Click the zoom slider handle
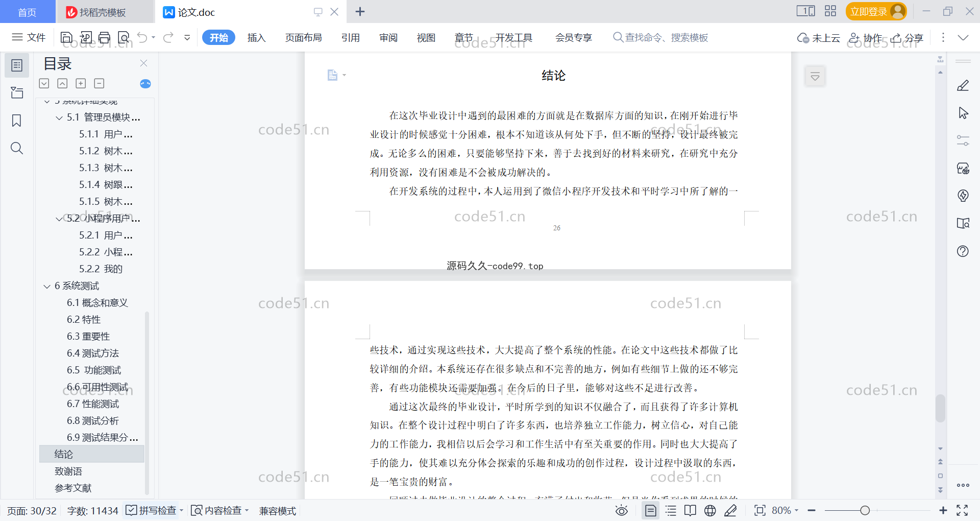This screenshot has width=980, height=521. coord(865,510)
